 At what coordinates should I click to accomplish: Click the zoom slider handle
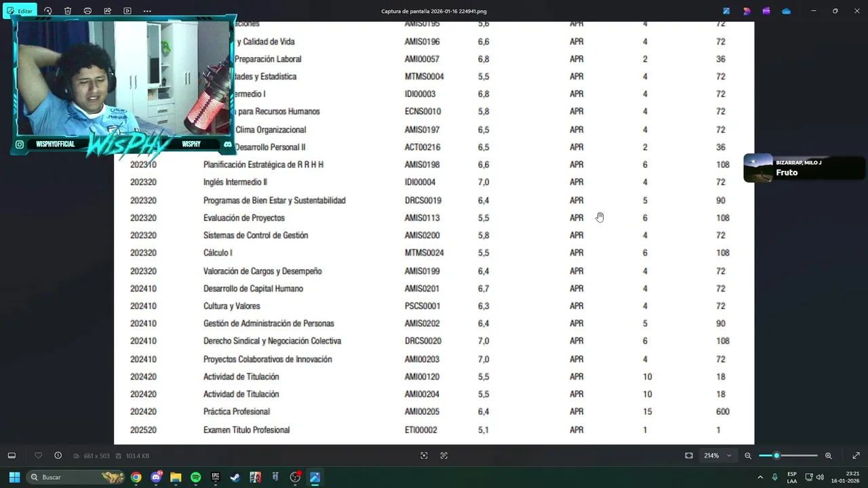[776, 455]
